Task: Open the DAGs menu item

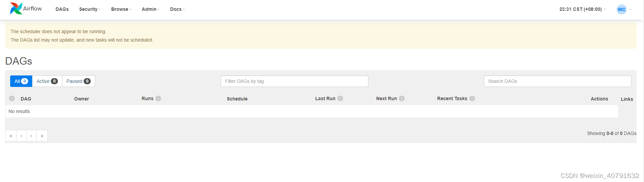Action: pyautogui.click(x=62, y=9)
